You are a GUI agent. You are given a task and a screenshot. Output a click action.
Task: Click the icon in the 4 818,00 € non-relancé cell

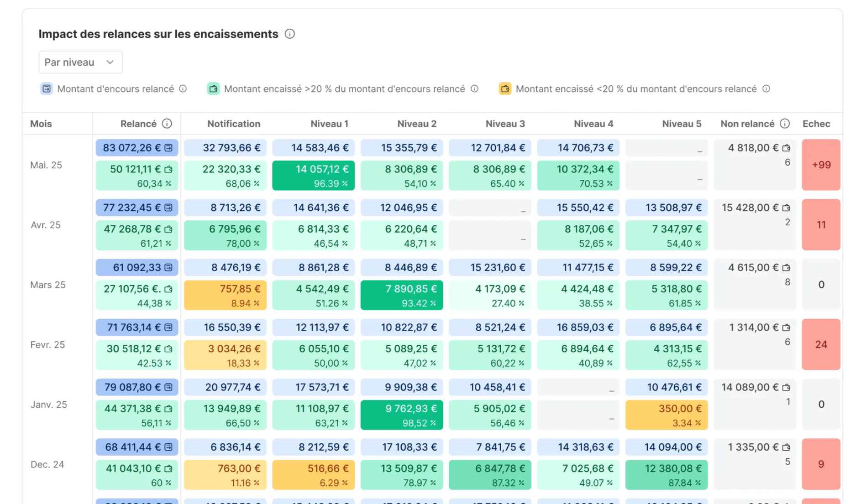coord(786,147)
